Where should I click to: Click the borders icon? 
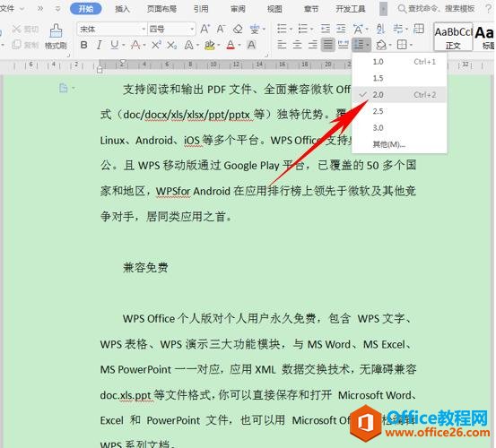[x=402, y=45]
